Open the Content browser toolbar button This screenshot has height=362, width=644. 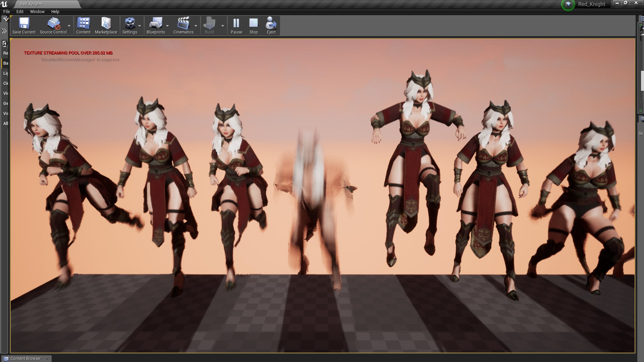click(83, 26)
